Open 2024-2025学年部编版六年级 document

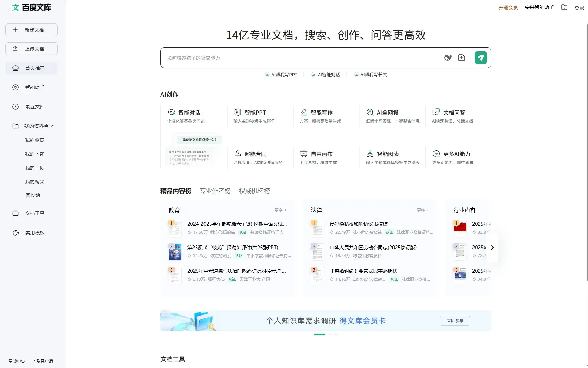pyautogui.click(x=237, y=224)
